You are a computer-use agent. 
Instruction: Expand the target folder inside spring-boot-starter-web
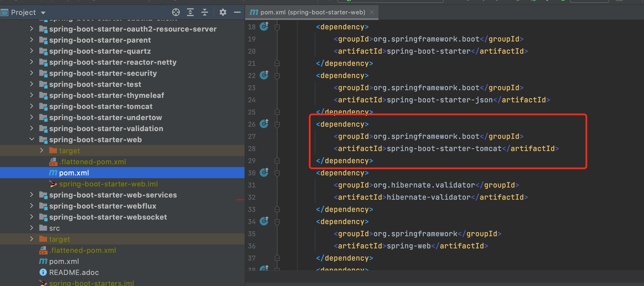41,150
